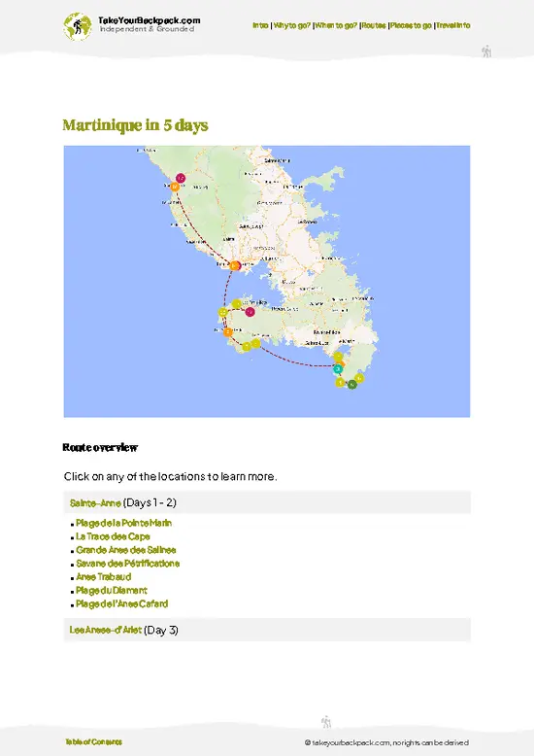The width and height of the screenshot is (534, 756).
Task: Open the 'Grande Anse des Salines' link
Action: pos(126,550)
